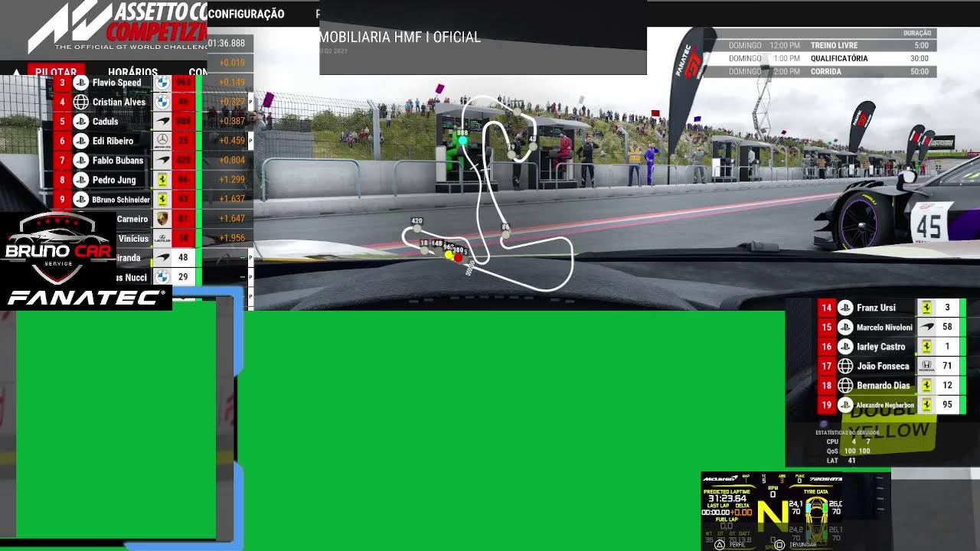Select driver Flavio Speed in standings

tap(116, 83)
